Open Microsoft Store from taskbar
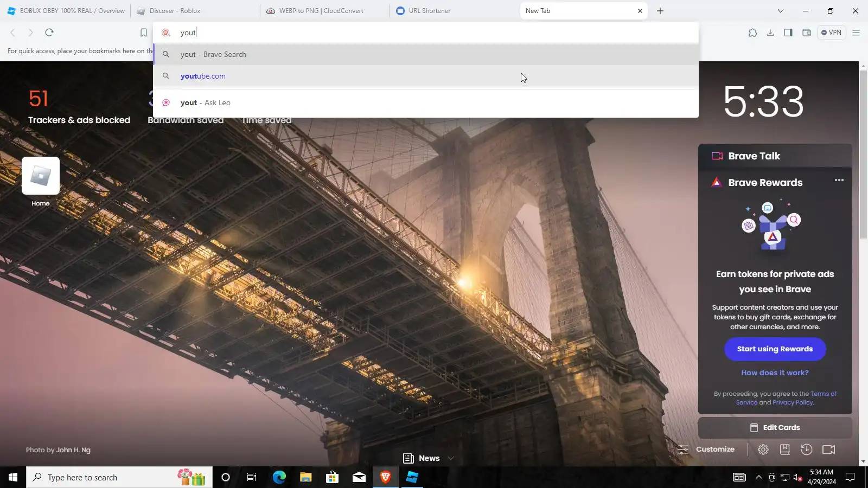 (x=332, y=477)
